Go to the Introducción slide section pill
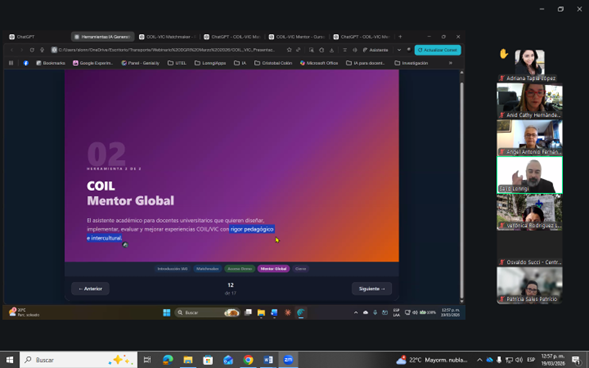589x368 pixels. (172, 269)
